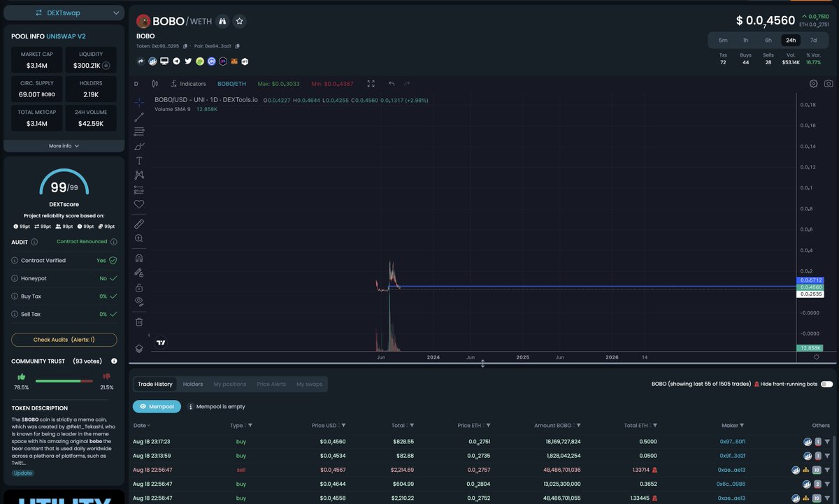Click the share arrow icon
Image resolution: width=839 pixels, height=504 pixels.
tap(141, 62)
